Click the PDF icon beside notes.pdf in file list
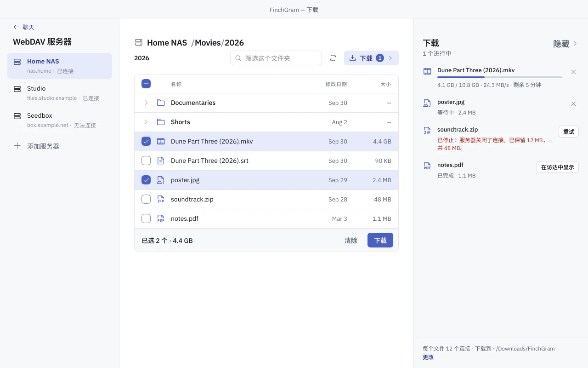Viewport: 588px width, 368px height. tap(161, 218)
